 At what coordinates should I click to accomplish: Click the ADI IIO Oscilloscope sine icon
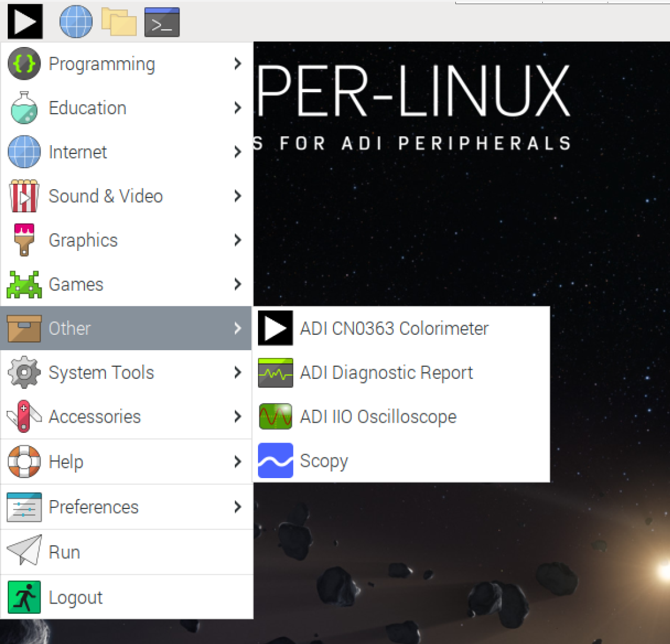tap(276, 416)
